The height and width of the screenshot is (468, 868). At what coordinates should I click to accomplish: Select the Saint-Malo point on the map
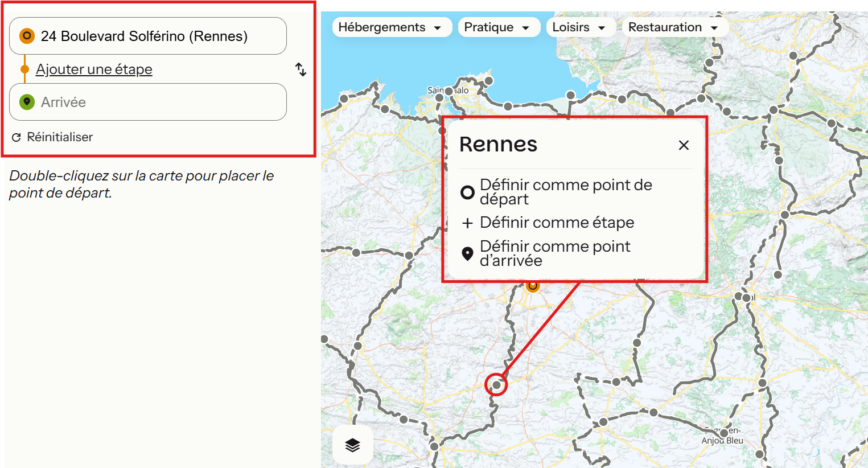coord(449,91)
